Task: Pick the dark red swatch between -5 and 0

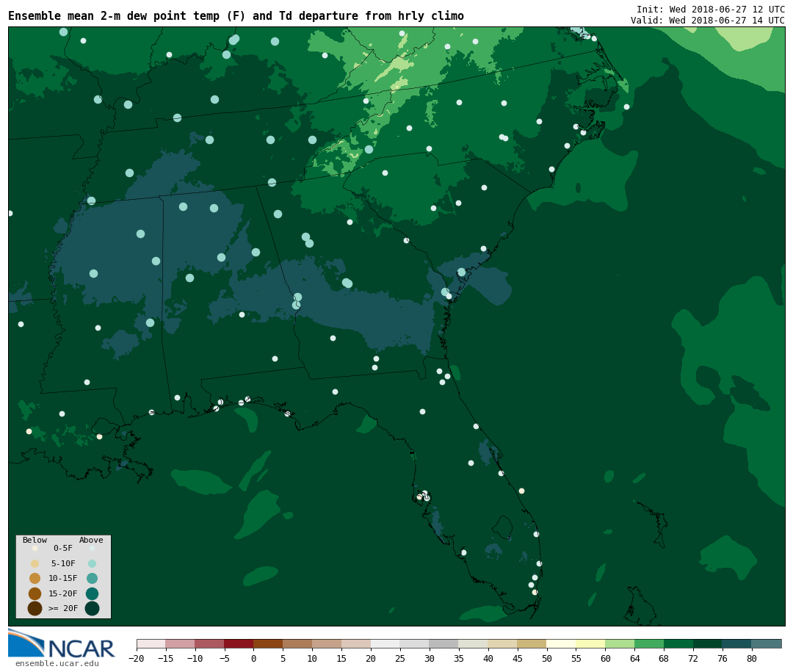Action: pos(239,643)
